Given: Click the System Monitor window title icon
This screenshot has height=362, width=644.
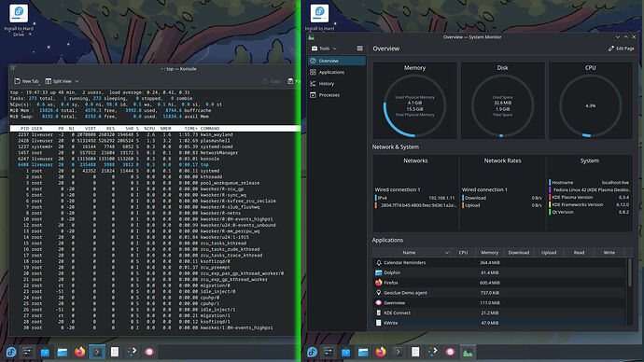Looking at the screenshot, I should 312,37.
